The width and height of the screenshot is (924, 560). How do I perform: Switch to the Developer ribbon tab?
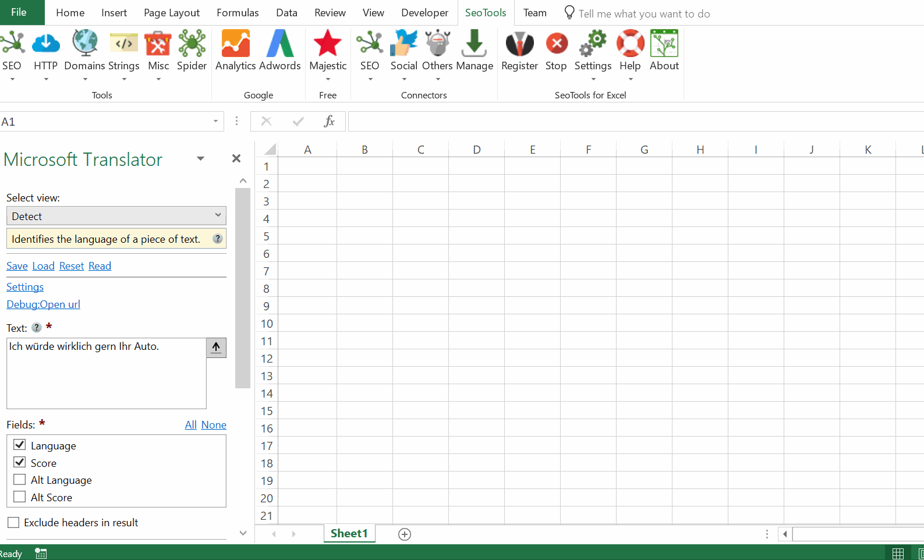tap(424, 13)
